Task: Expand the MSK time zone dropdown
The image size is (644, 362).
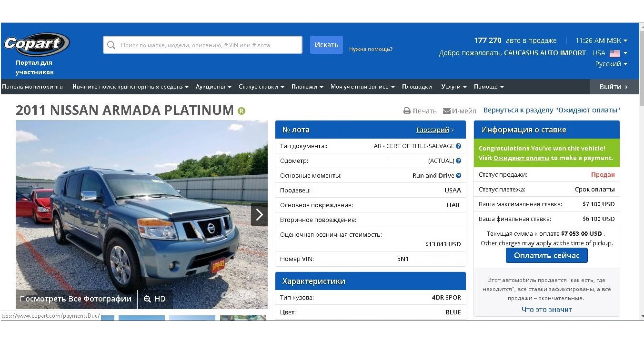Action: click(601, 40)
